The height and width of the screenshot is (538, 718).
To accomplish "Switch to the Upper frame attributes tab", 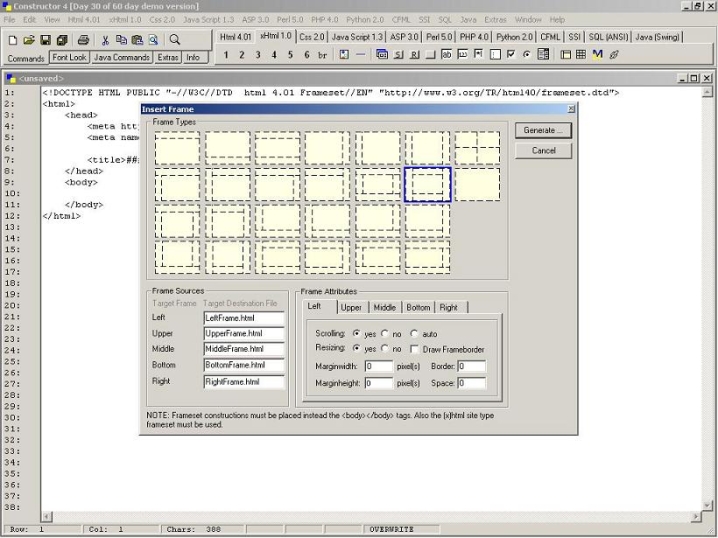I will click(351, 307).
